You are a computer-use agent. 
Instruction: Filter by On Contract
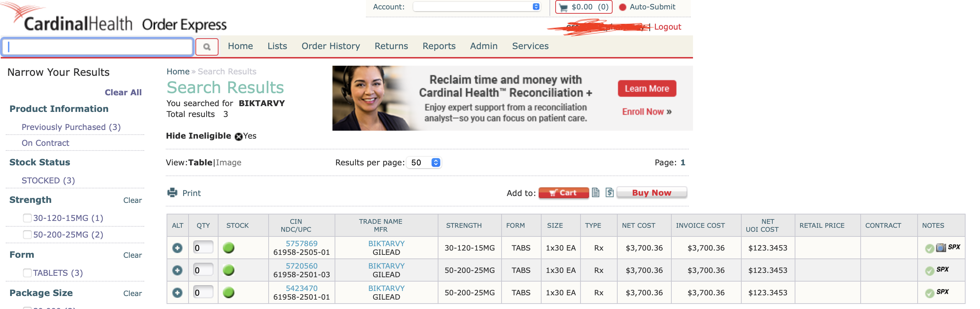tap(45, 143)
